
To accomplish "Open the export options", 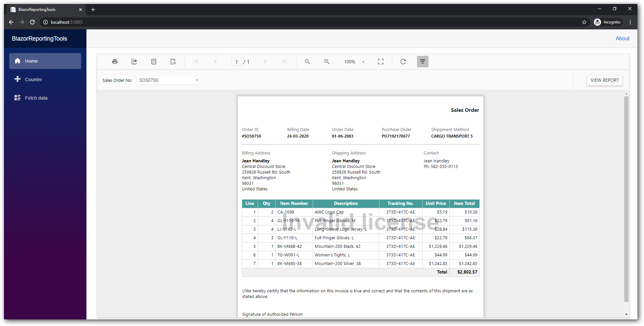I will pos(134,61).
